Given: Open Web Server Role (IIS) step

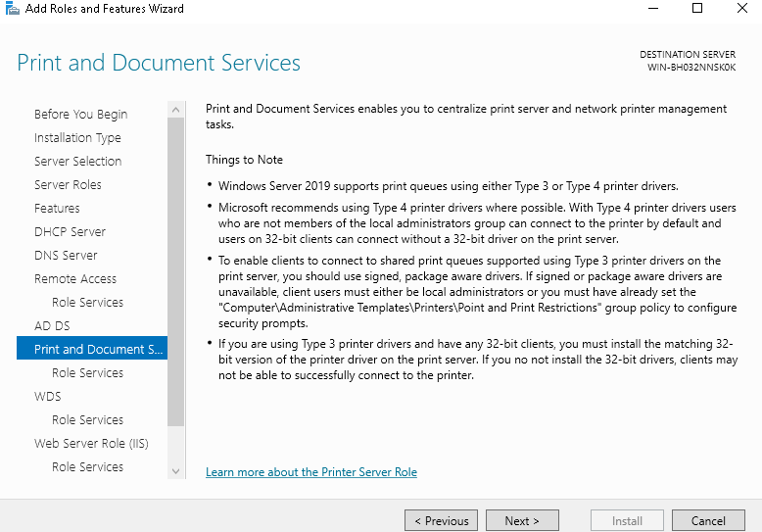Looking at the screenshot, I should click(93, 444).
